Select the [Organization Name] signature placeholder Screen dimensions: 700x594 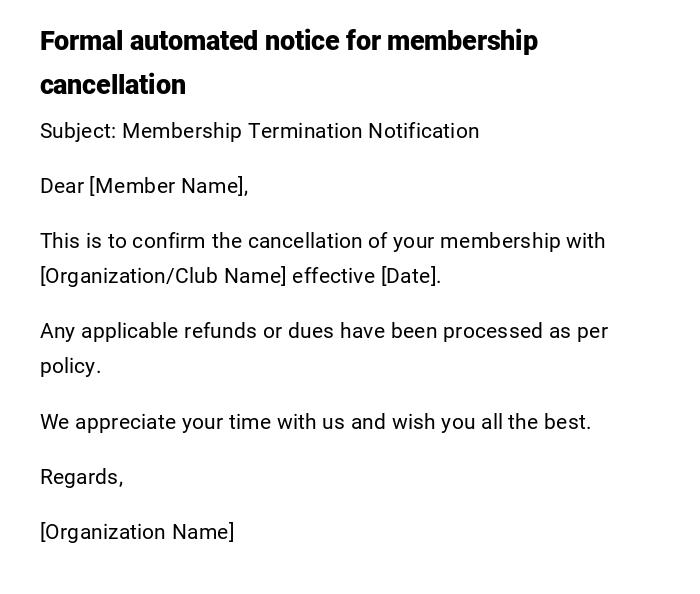[137, 532]
